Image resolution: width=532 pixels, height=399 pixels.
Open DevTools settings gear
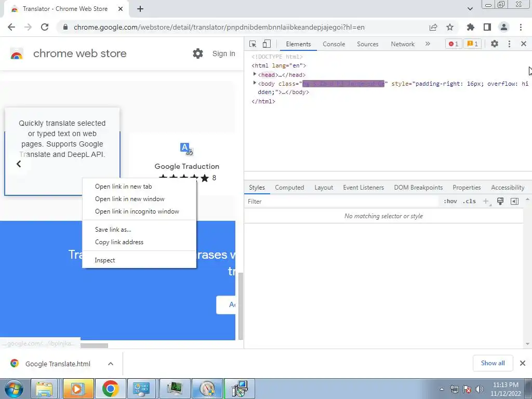point(495,44)
